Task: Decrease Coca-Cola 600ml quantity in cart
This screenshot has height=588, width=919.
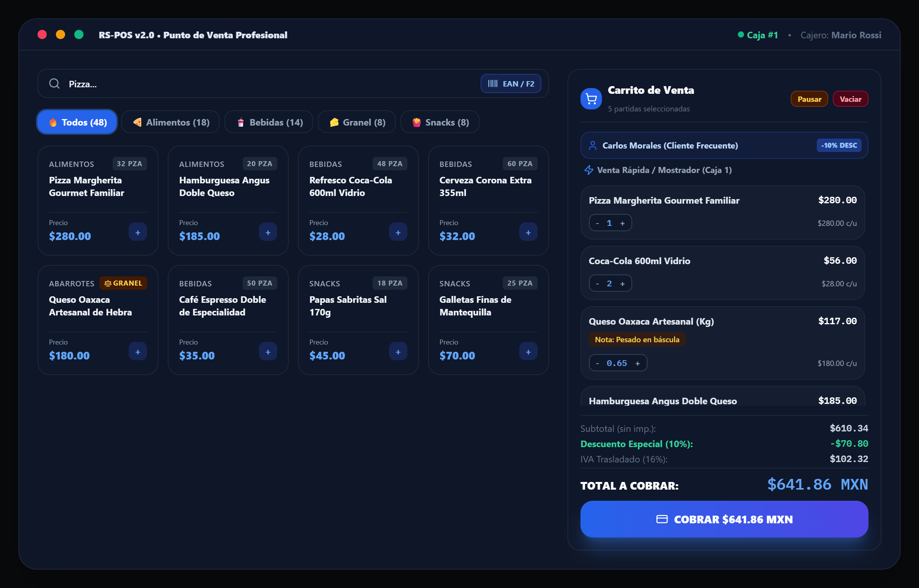Action: tap(597, 284)
